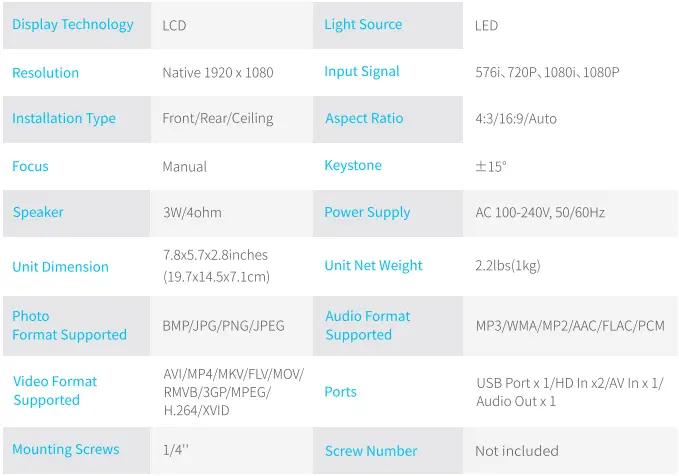The image size is (679, 476).
Task: Click the Aspect Ratio label
Action: (364, 119)
